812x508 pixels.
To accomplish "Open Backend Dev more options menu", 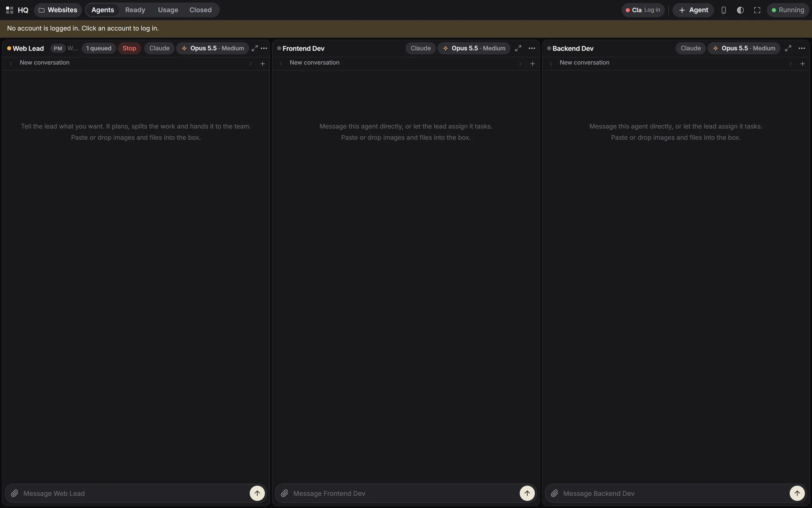I will [x=802, y=48].
